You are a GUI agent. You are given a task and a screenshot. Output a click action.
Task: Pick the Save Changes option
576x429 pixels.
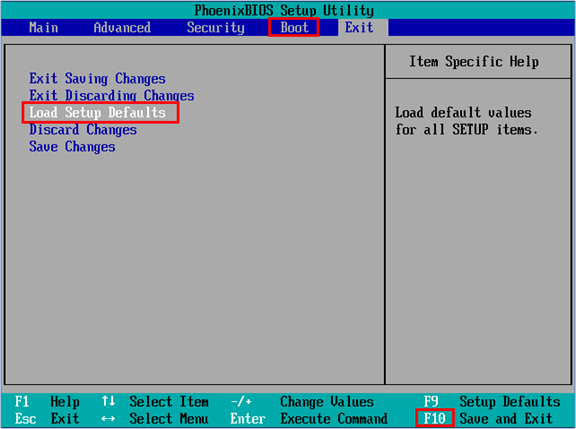click(x=72, y=147)
